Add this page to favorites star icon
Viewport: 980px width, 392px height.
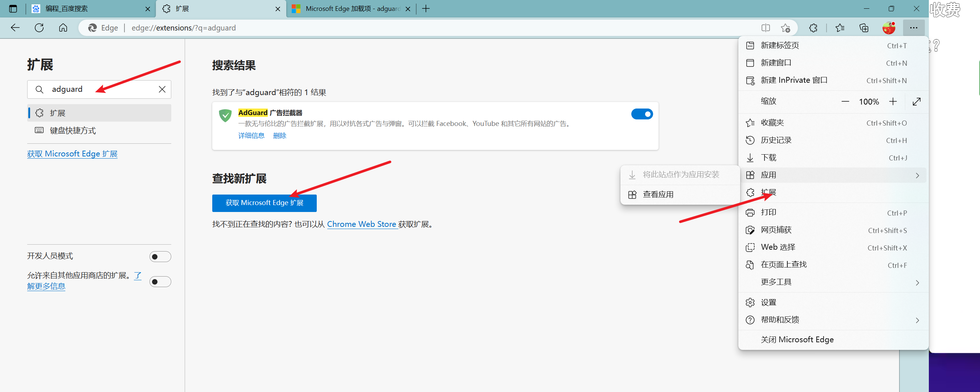pyautogui.click(x=785, y=28)
